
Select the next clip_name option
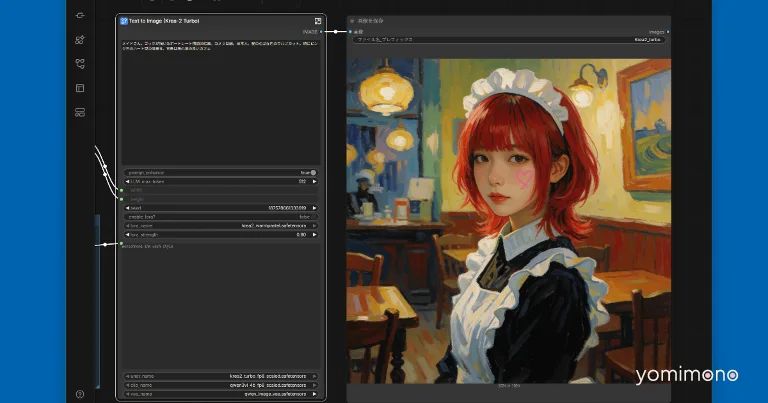[x=314, y=385]
